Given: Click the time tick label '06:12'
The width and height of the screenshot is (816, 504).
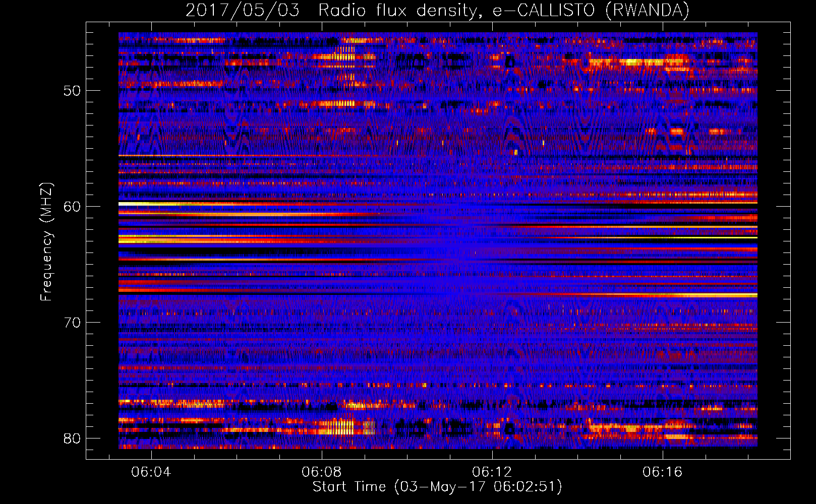Looking at the screenshot, I should 492,472.
